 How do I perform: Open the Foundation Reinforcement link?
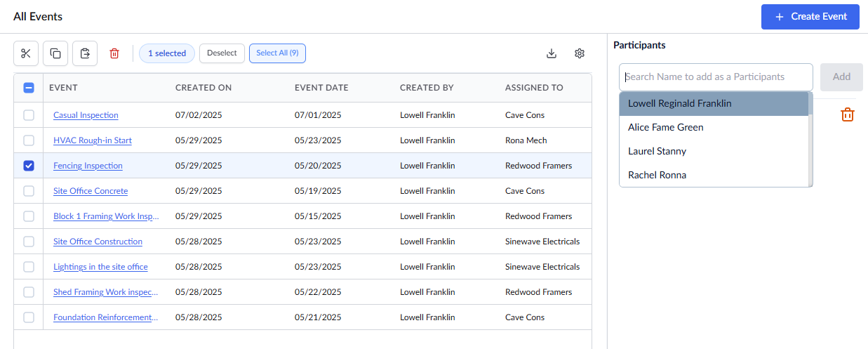click(x=106, y=317)
